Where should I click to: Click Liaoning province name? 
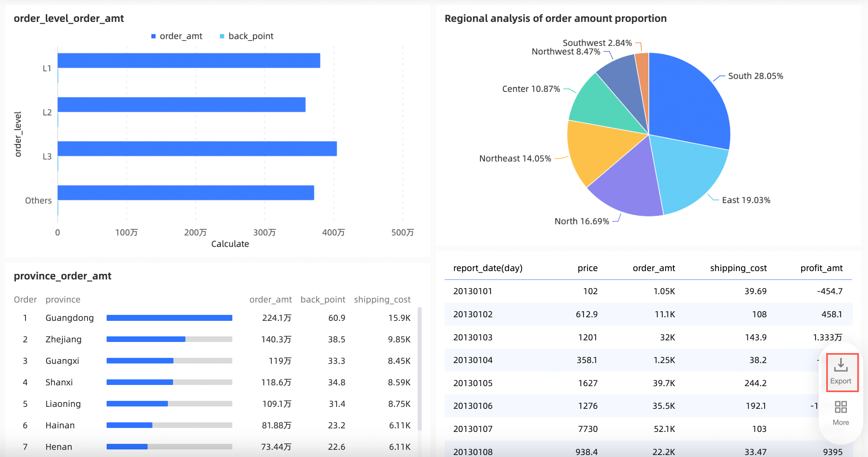[x=63, y=404]
